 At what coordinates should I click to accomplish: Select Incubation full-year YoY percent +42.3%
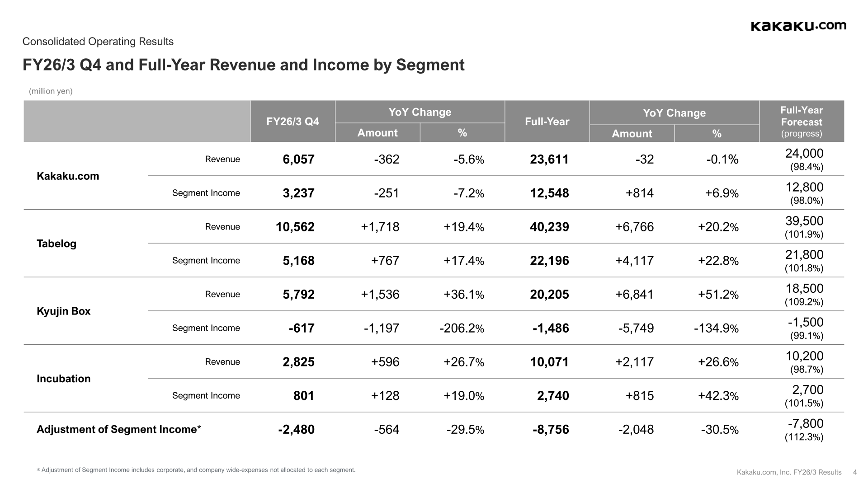[718, 396]
